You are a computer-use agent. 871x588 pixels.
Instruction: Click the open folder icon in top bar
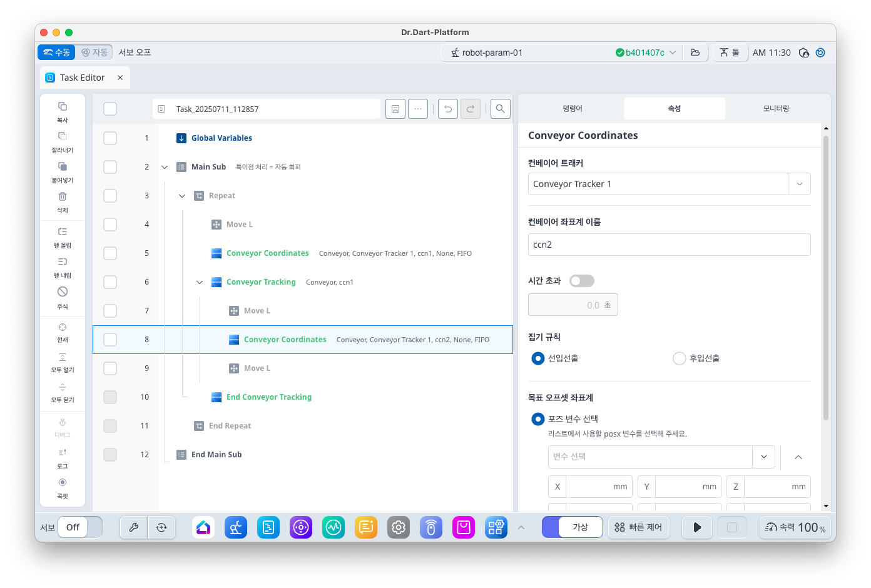pos(695,53)
